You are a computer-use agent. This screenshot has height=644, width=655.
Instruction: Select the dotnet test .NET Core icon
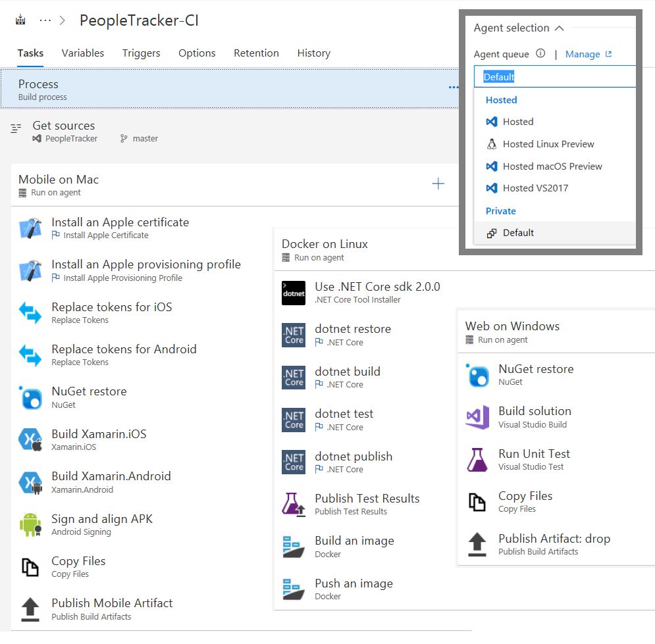293,420
